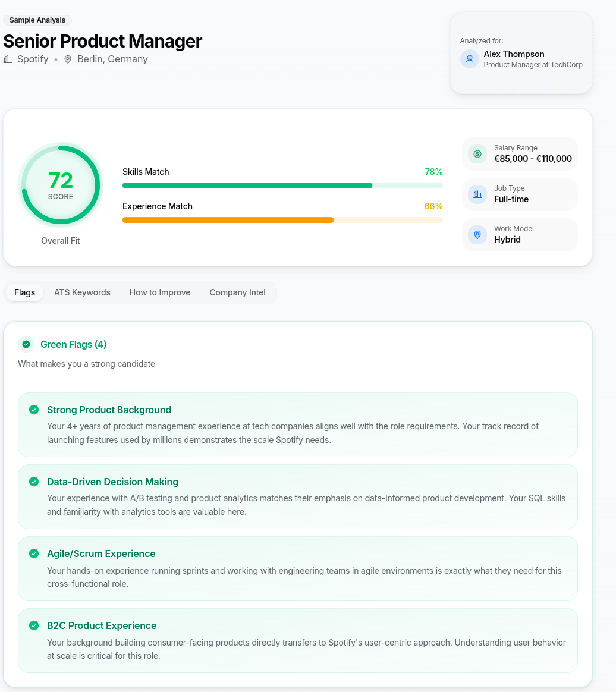Click the location pin beside Berlin, Germany
Screen dimensions: 616x692
[68, 59]
